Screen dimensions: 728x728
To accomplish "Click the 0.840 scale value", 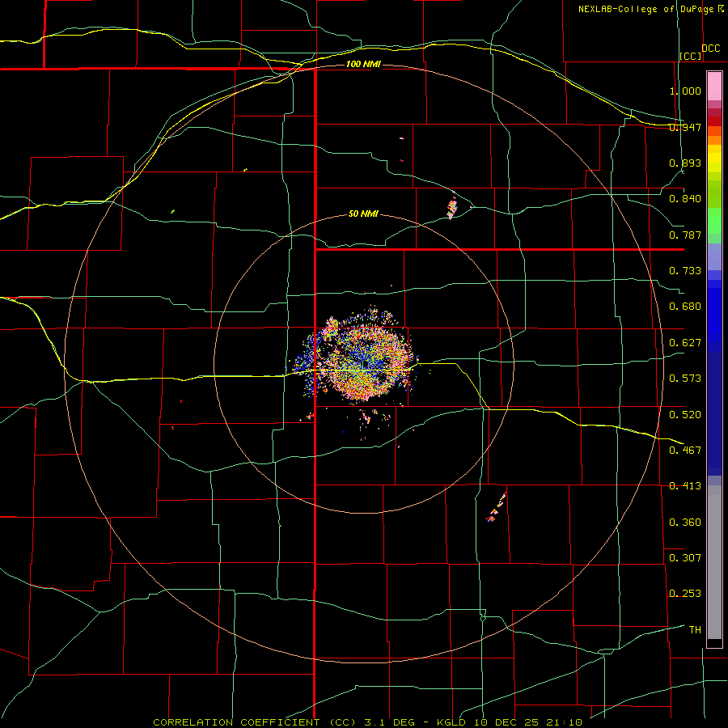I will (x=685, y=199).
